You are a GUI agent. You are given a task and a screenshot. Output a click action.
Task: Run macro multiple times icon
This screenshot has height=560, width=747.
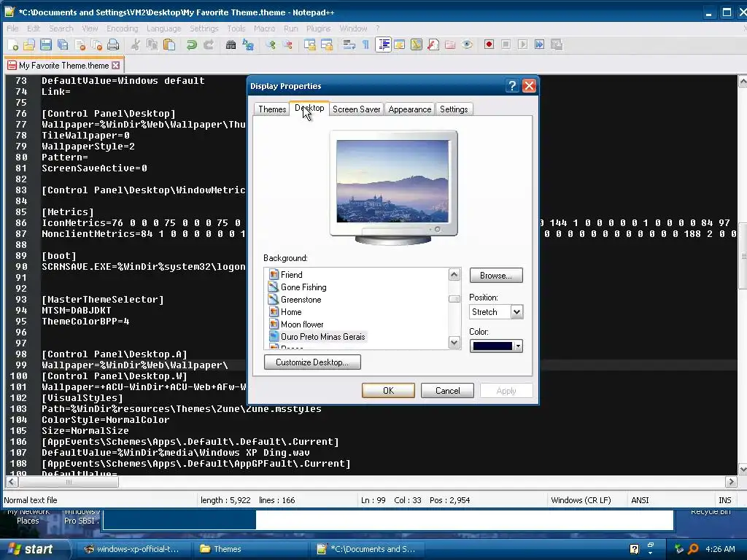tap(539, 44)
